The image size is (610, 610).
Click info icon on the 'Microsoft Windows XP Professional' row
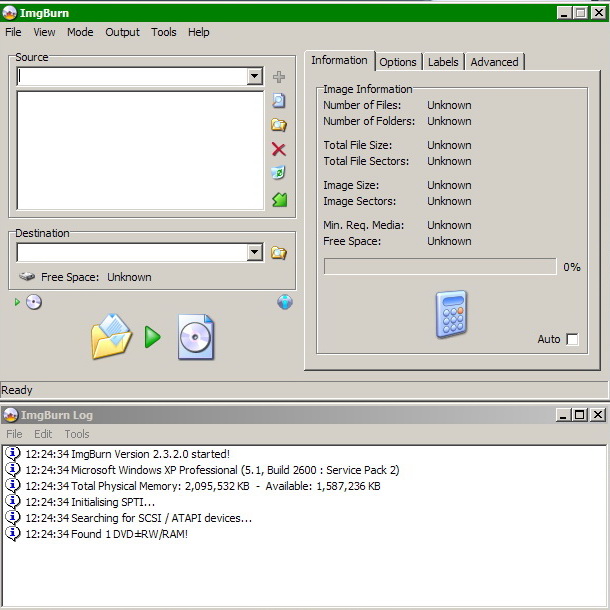[x=12, y=470]
